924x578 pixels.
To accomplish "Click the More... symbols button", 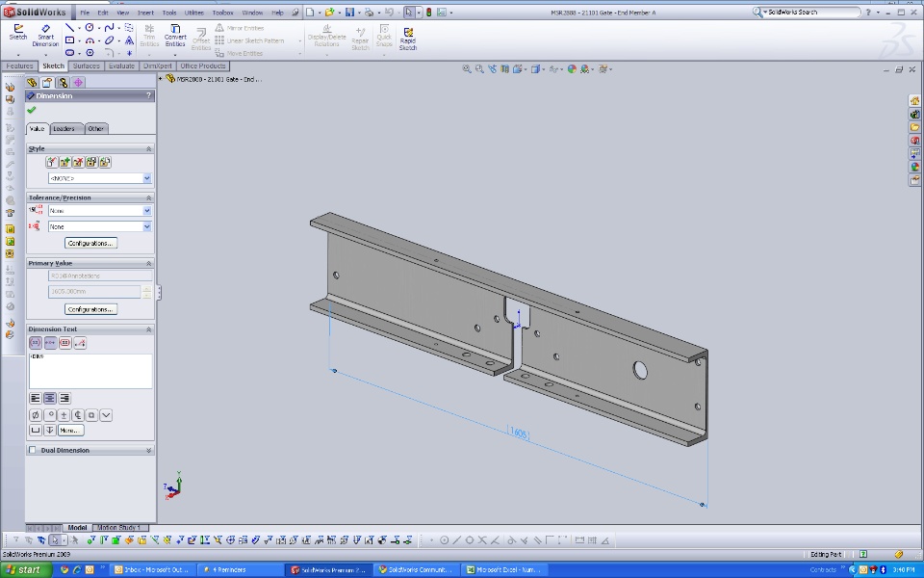I will pos(70,430).
